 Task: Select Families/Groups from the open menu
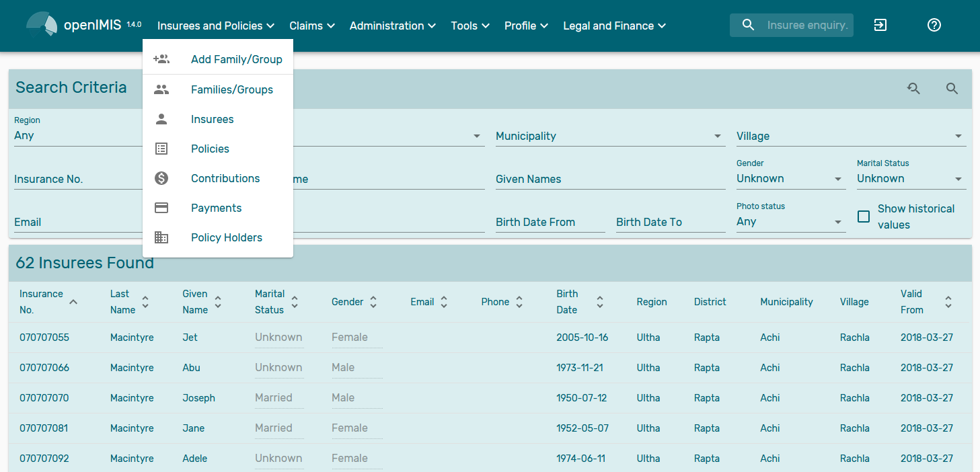pyautogui.click(x=232, y=89)
